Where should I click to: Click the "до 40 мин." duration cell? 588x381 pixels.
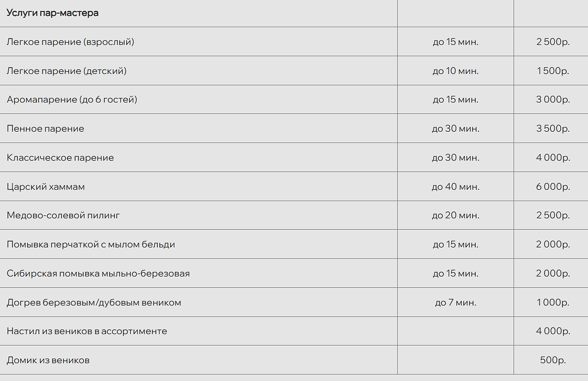[x=456, y=187]
